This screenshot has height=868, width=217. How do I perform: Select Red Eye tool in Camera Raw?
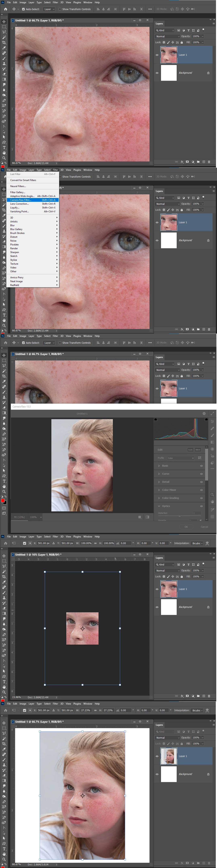[x=212, y=456]
